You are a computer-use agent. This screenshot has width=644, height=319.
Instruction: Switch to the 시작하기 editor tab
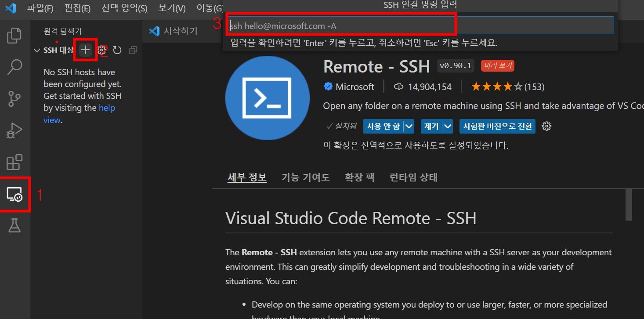click(x=173, y=31)
